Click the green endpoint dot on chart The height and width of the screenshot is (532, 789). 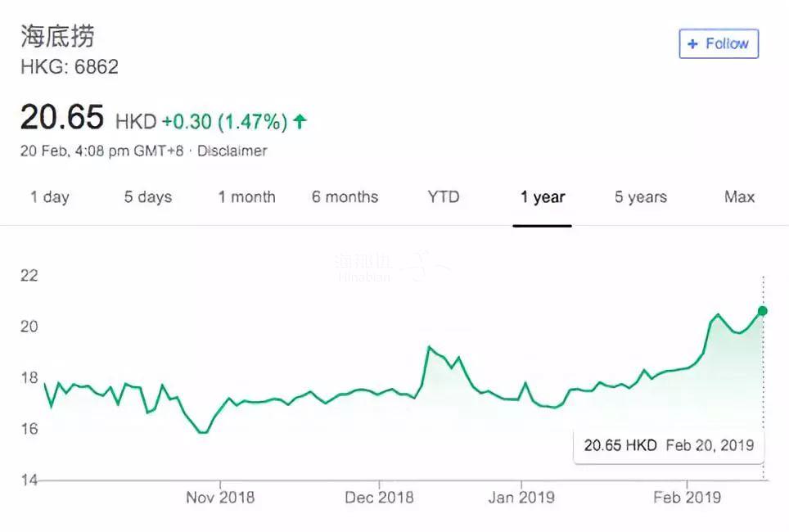tap(763, 310)
